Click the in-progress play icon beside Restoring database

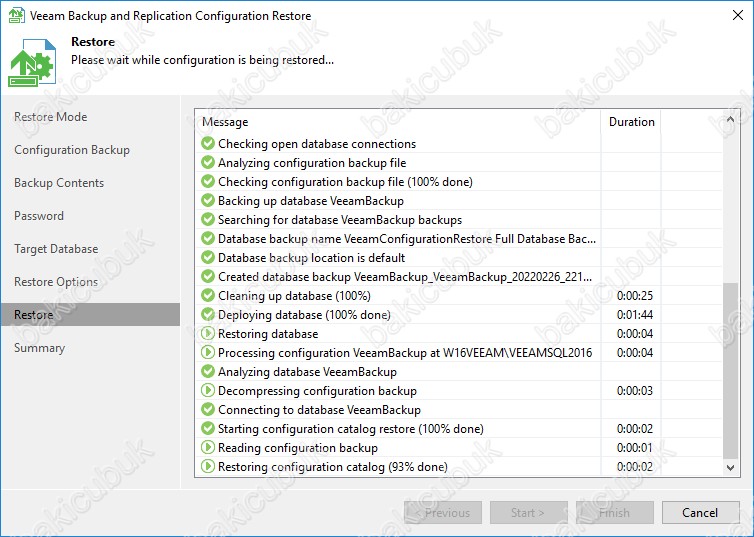pyautogui.click(x=208, y=333)
